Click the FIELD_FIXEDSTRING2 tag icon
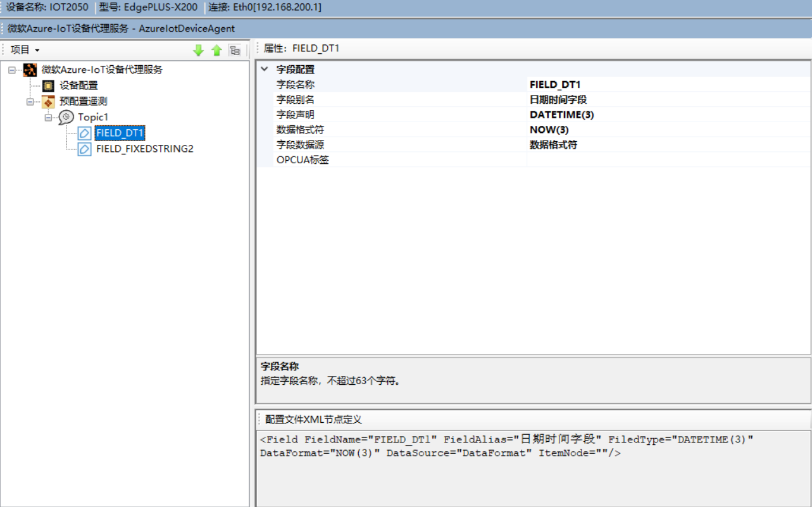812x507 pixels. [x=84, y=149]
